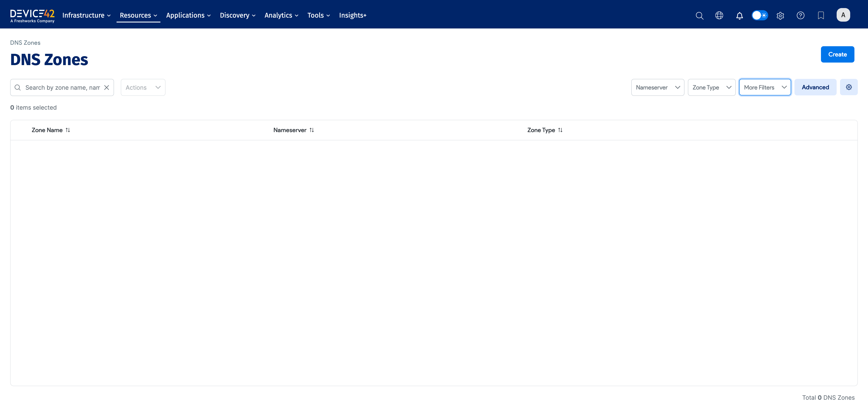
Task: Open the Applications menu
Action: tap(188, 15)
